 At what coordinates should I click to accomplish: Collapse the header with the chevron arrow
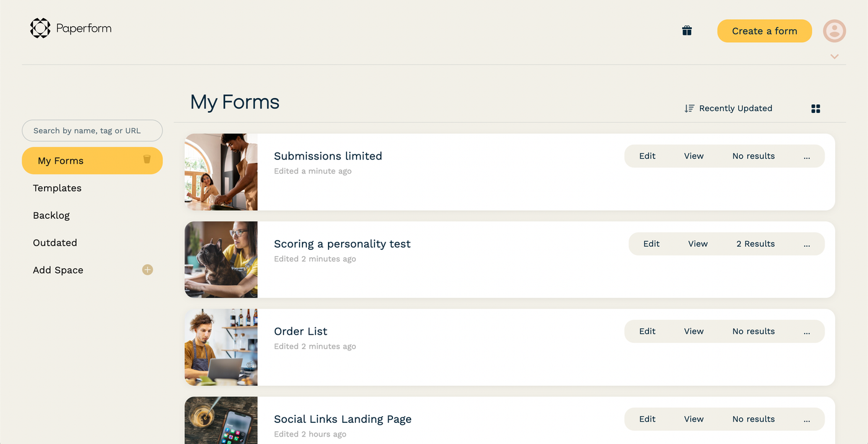pos(834,56)
